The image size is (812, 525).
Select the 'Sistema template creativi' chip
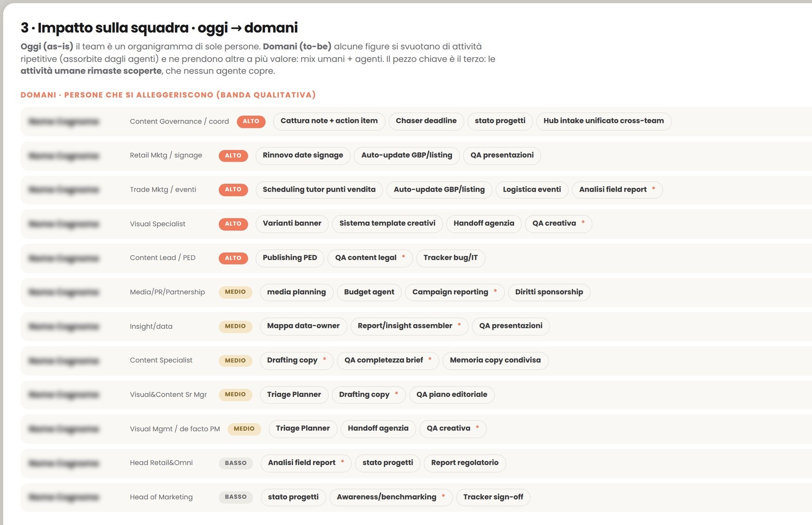coord(387,224)
